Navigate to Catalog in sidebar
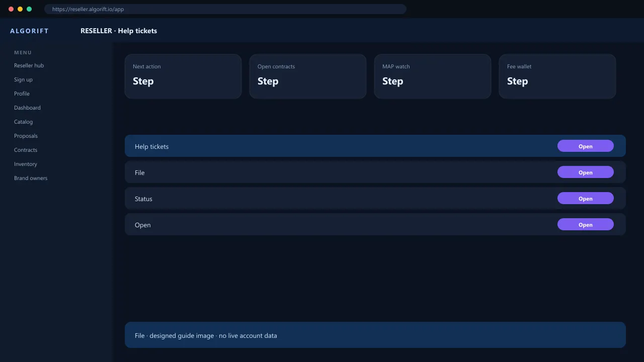 [x=23, y=122]
